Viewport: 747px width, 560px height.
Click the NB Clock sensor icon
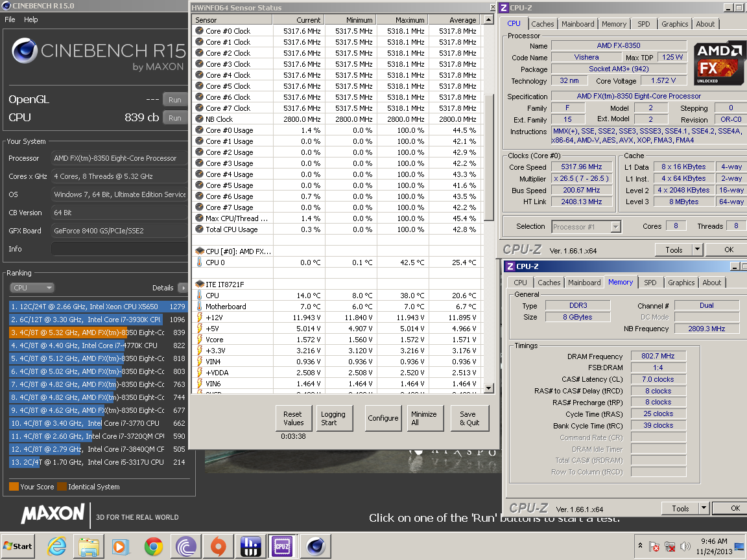(x=199, y=119)
